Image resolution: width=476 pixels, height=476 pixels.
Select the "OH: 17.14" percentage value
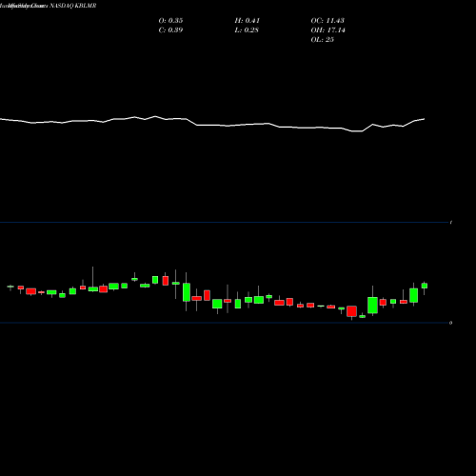(328, 30)
